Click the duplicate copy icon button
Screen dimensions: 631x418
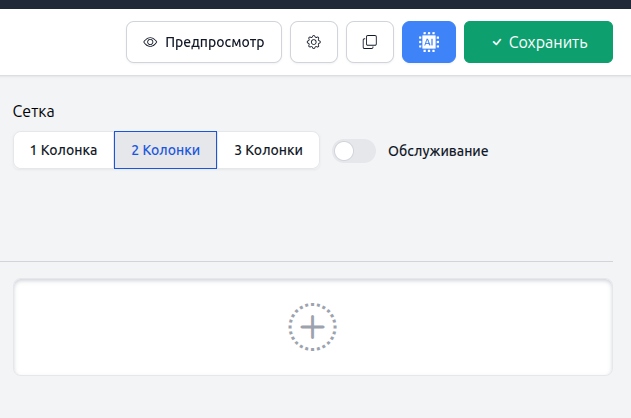tap(369, 42)
